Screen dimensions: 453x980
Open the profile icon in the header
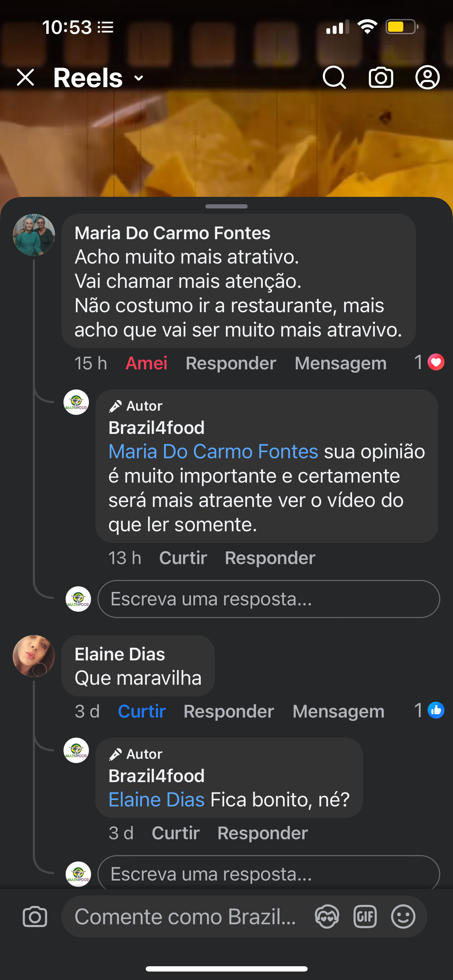(427, 77)
